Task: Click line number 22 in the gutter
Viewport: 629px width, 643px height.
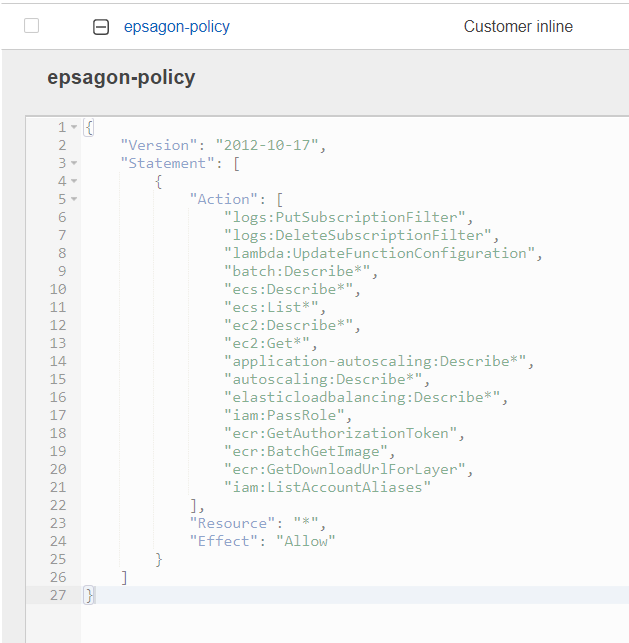Action: pyautogui.click(x=58, y=506)
